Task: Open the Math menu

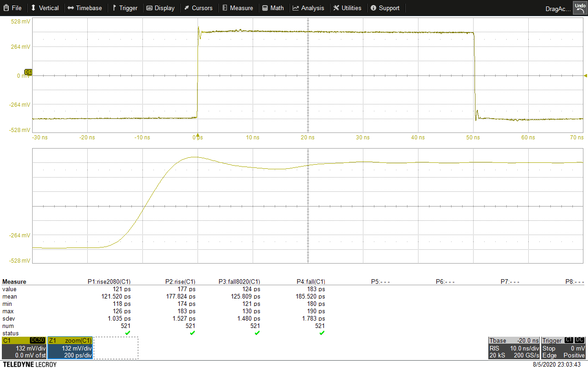Action: 273,8
